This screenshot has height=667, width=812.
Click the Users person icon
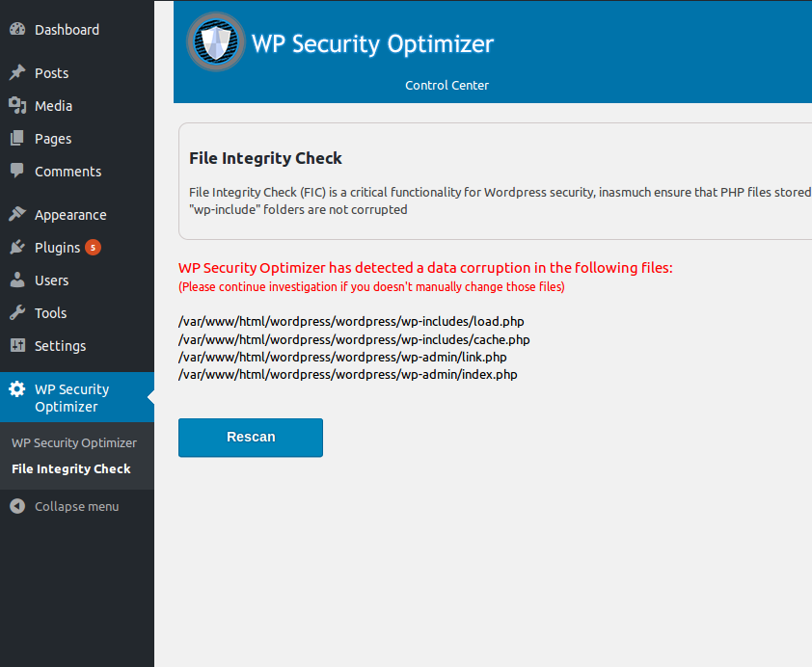coord(17,280)
